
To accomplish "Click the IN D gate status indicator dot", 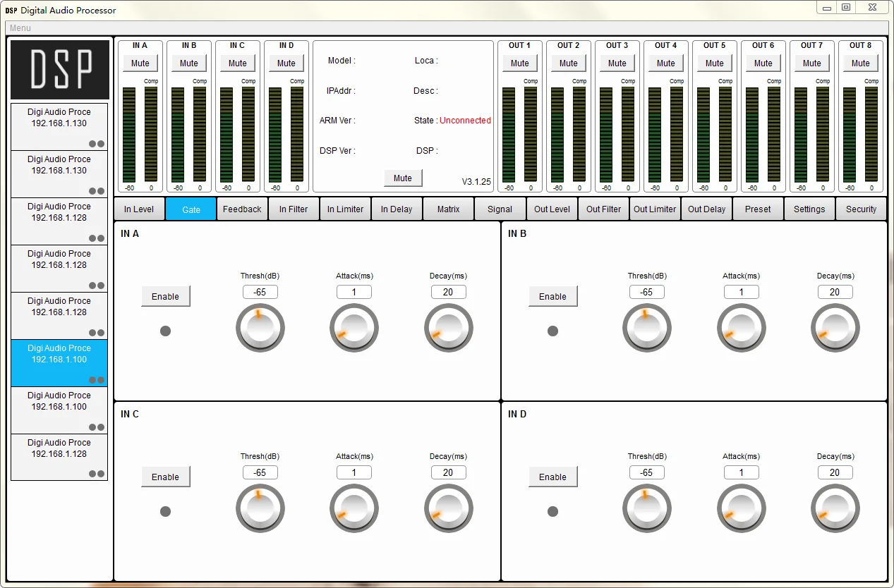I will [x=552, y=511].
